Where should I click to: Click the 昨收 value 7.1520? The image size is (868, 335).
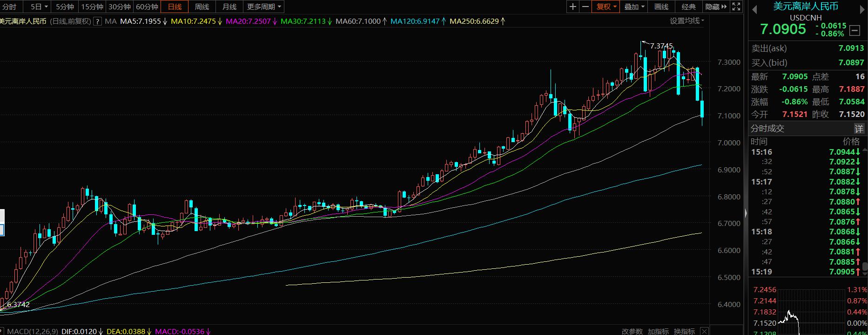(851, 114)
